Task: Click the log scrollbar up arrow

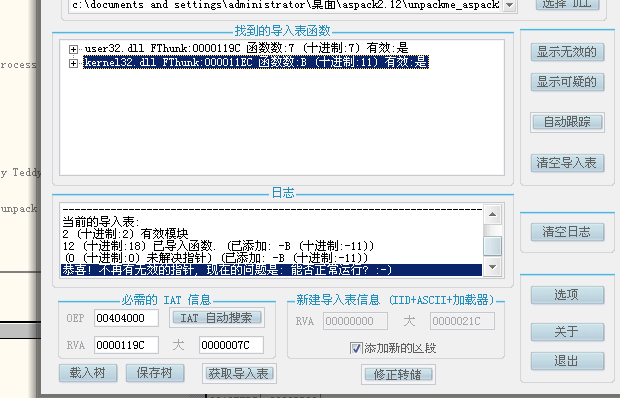Action: 493,214
